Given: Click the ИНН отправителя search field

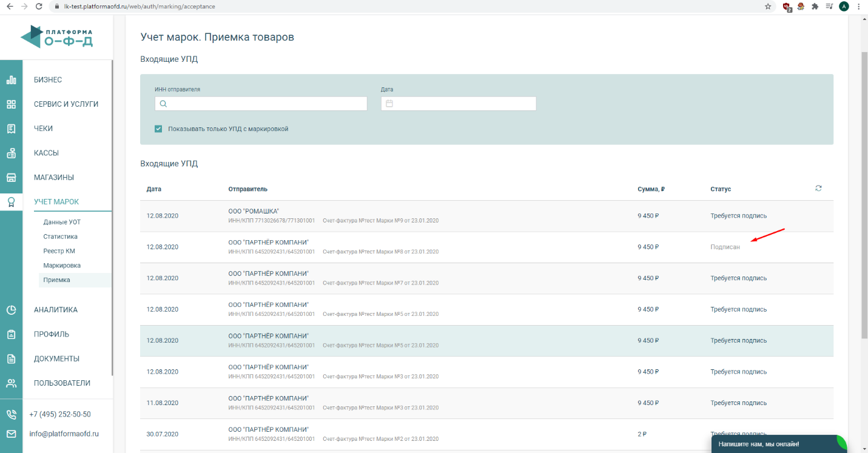Looking at the screenshot, I should 261,104.
